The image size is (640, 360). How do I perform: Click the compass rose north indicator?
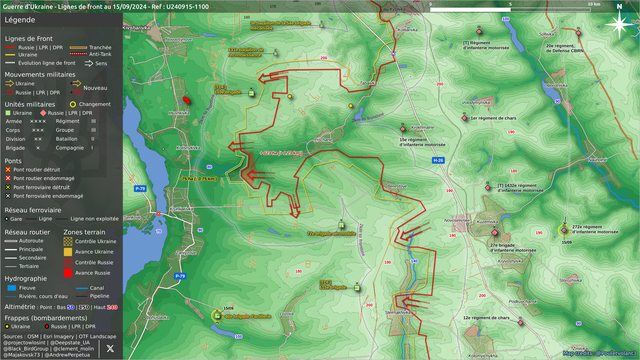(619, 24)
